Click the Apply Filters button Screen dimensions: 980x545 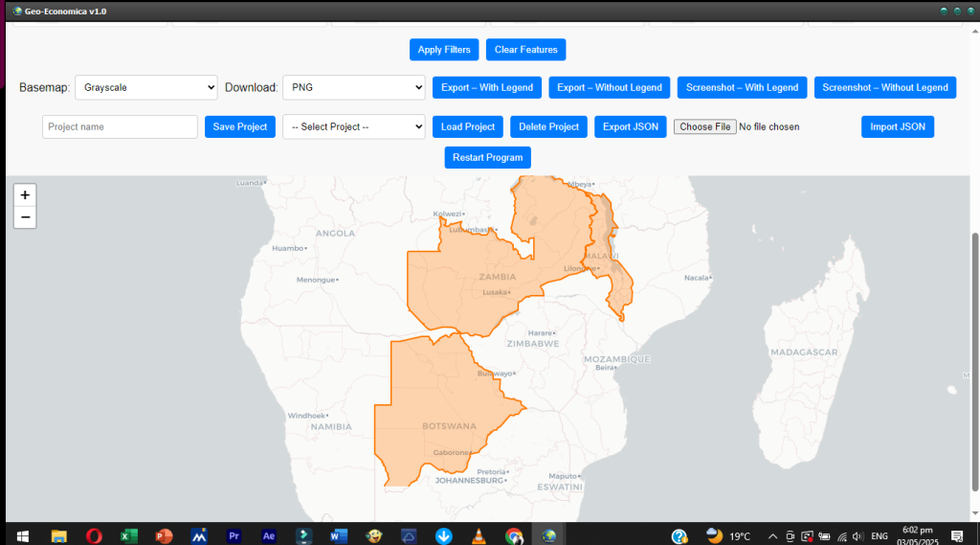click(444, 50)
